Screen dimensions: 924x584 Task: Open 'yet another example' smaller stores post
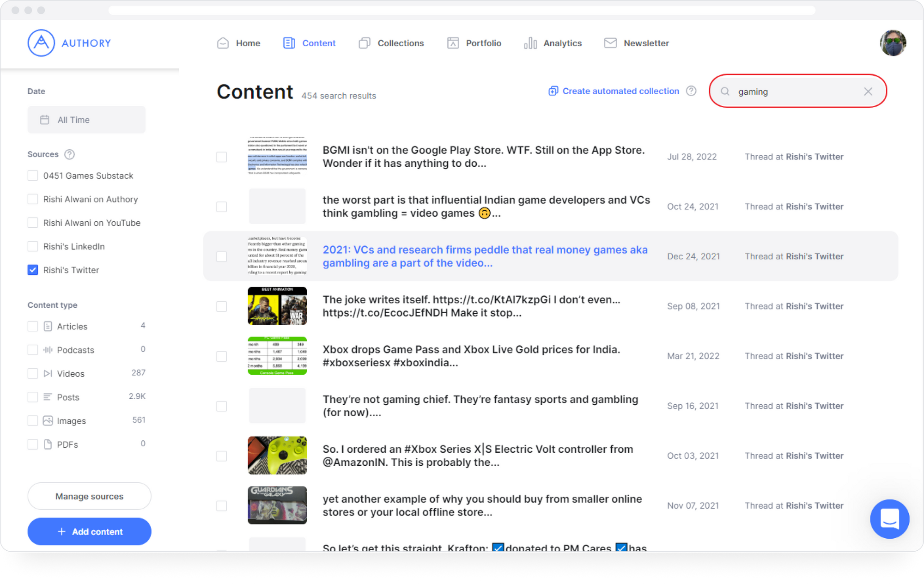coord(482,505)
